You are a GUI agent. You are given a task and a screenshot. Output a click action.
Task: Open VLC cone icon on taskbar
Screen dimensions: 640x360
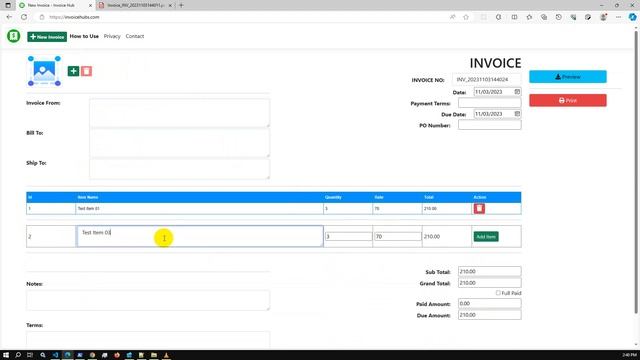click(166, 355)
